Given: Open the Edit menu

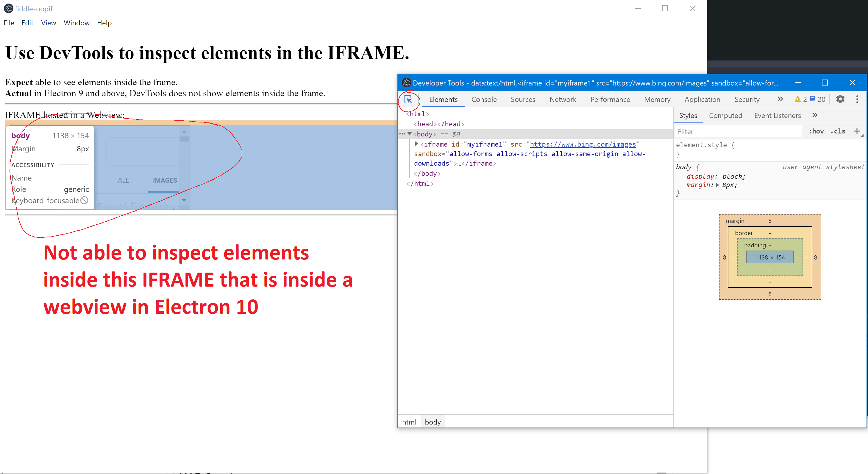Looking at the screenshot, I should tap(27, 23).
